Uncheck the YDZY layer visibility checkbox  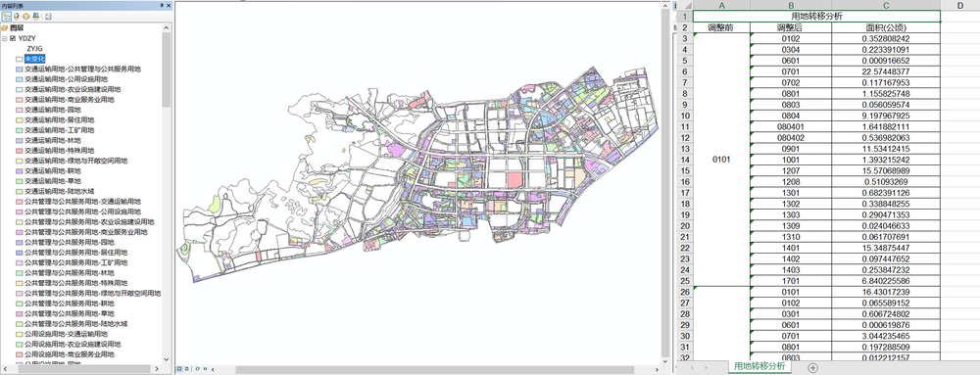(13, 38)
